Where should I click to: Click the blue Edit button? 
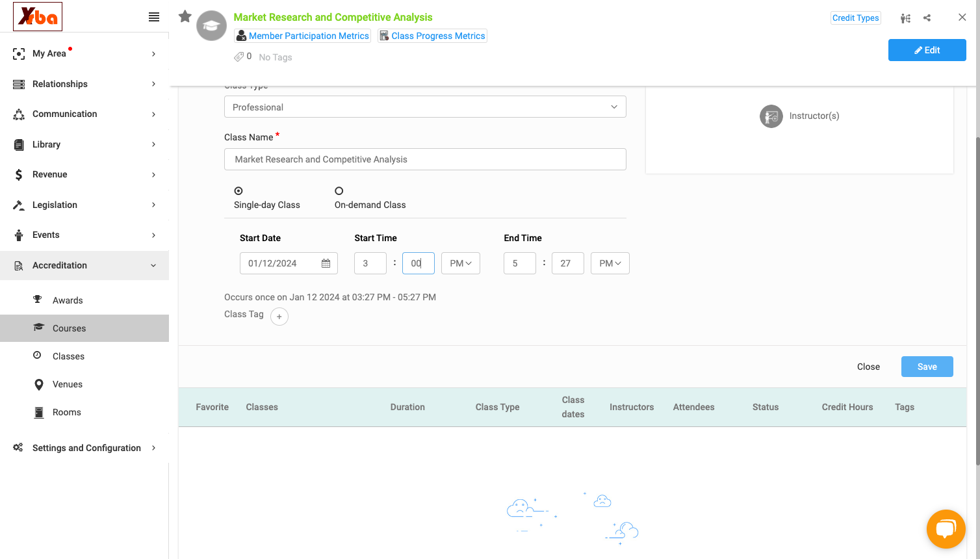[927, 50]
